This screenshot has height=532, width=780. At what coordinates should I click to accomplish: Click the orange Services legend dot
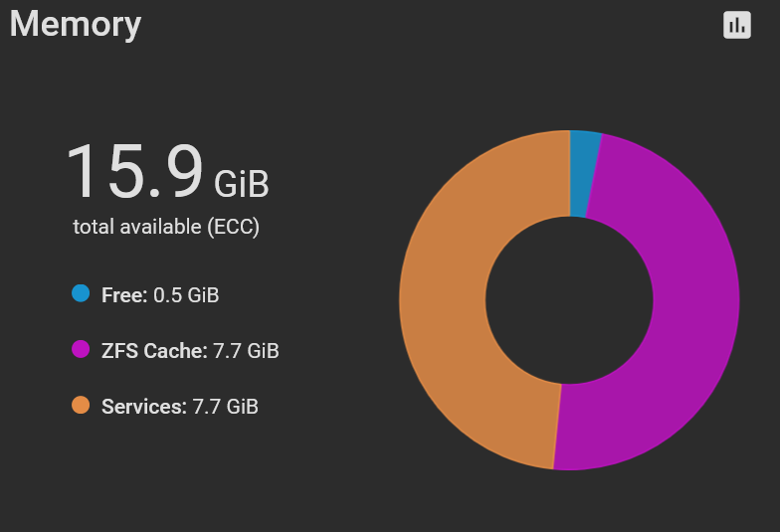(81, 405)
